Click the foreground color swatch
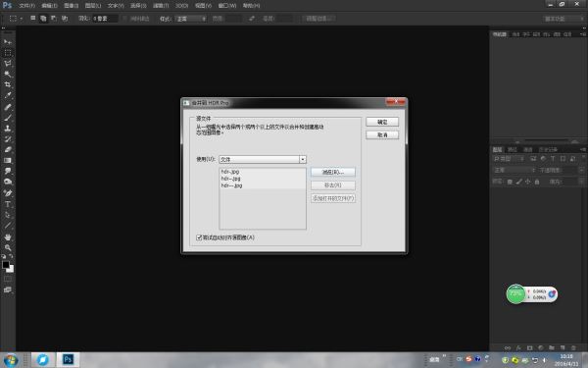Viewport: 588px width, 368px height. coord(6,265)
